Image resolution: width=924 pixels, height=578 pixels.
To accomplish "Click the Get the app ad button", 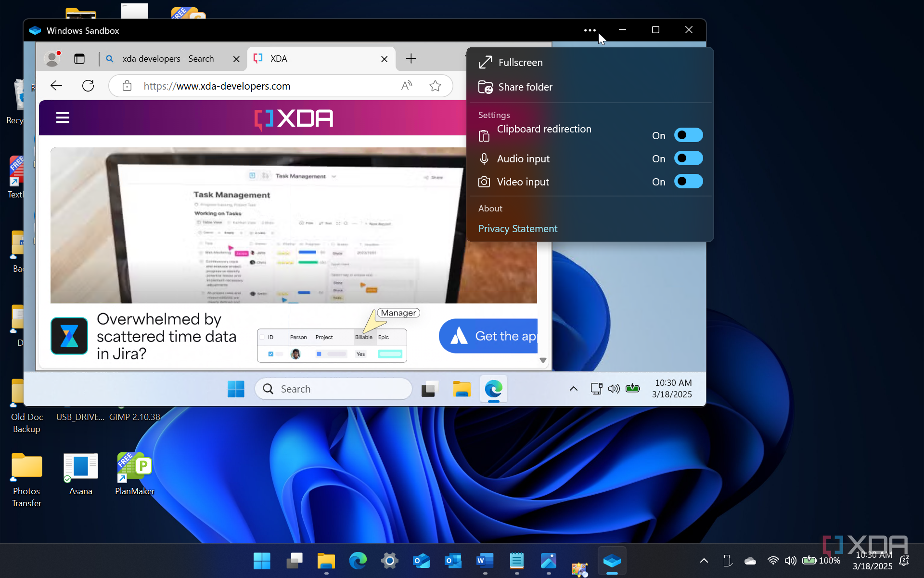I will 488,336.
